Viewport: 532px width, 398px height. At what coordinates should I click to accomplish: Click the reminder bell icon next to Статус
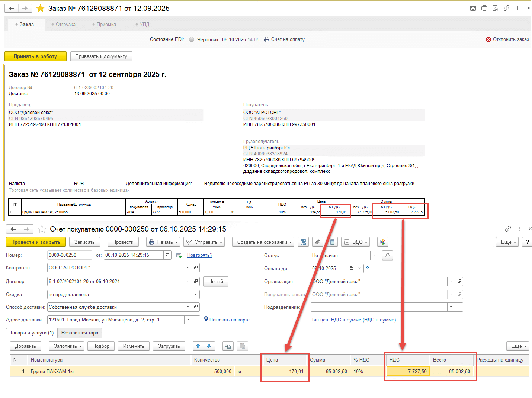tap(387, 255)
